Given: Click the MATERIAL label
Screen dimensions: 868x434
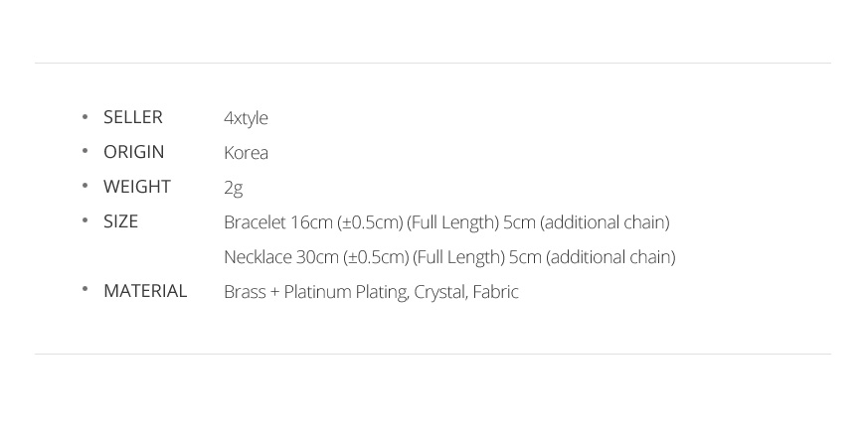Looking at the screenshot, I should click(x=145, y=291).
